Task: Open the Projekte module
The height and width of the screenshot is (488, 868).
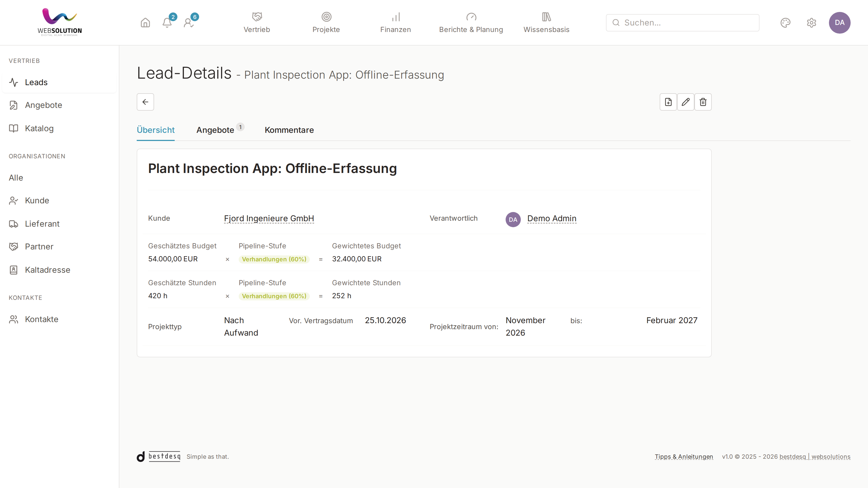Action: click(x=326, y=23)
